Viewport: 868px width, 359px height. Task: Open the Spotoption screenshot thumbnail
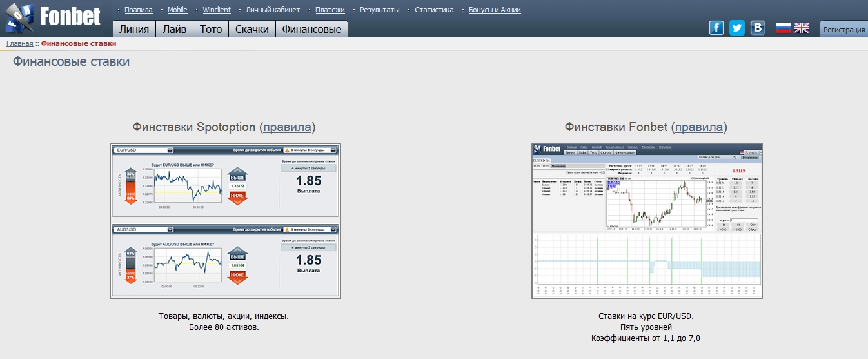(x=225, y=221)
